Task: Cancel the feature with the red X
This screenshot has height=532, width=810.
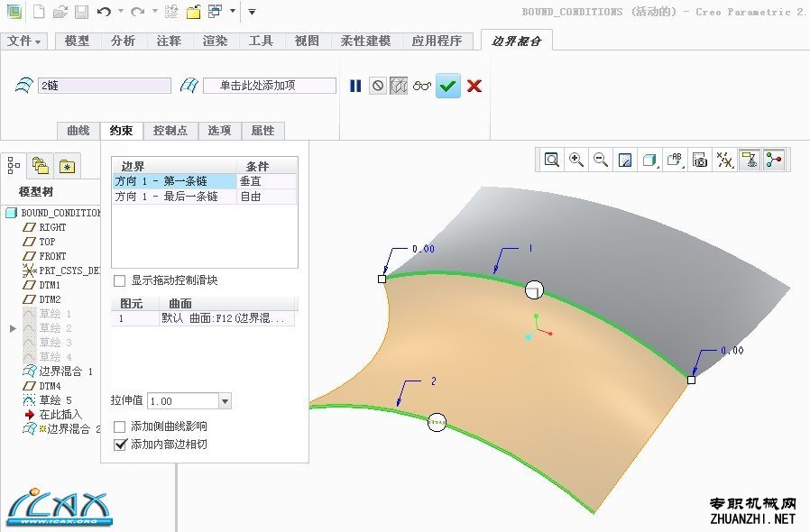Action: click(x=474, y=86)
